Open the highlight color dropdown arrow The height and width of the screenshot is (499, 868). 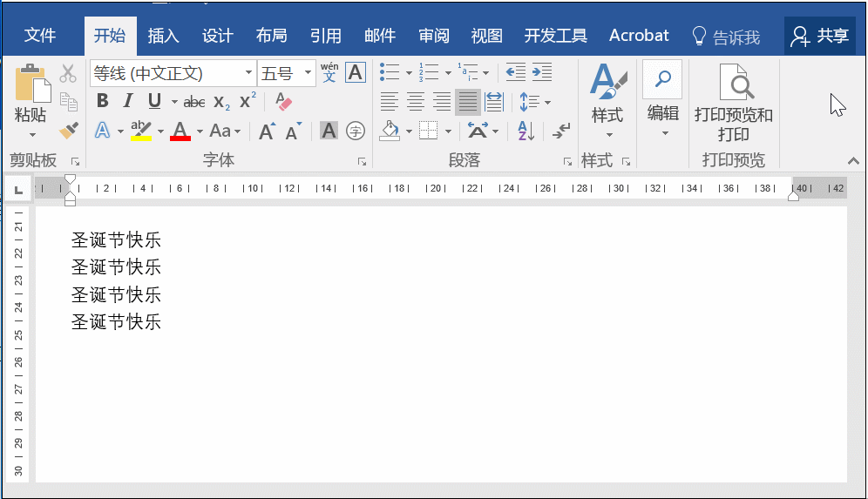click(160, 131)
